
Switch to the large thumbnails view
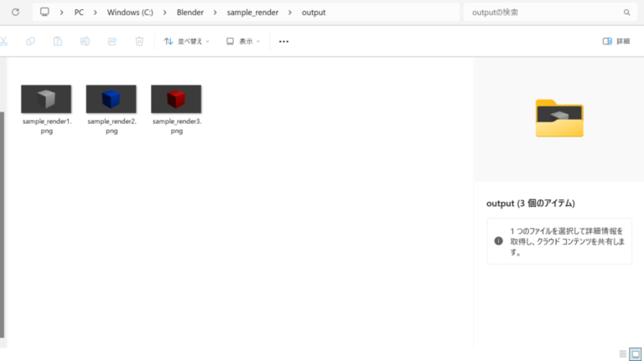pos(635,353)
